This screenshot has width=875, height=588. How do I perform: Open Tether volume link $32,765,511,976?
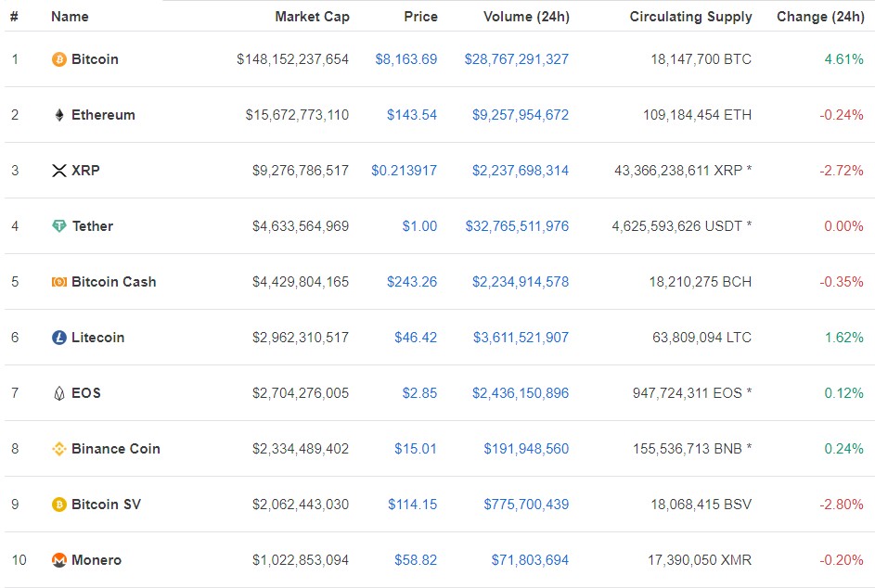point(518,226)
